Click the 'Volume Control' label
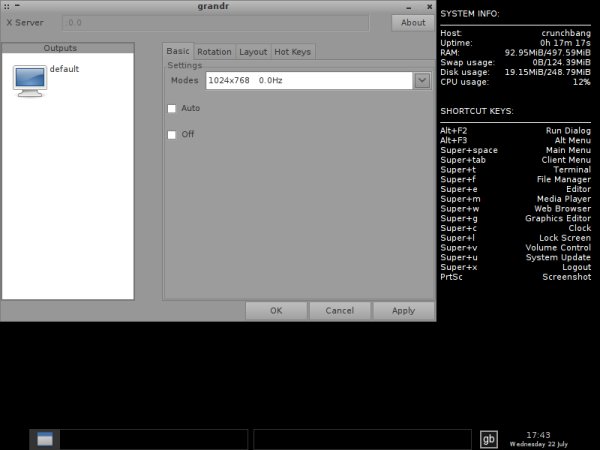 [558, 248]
